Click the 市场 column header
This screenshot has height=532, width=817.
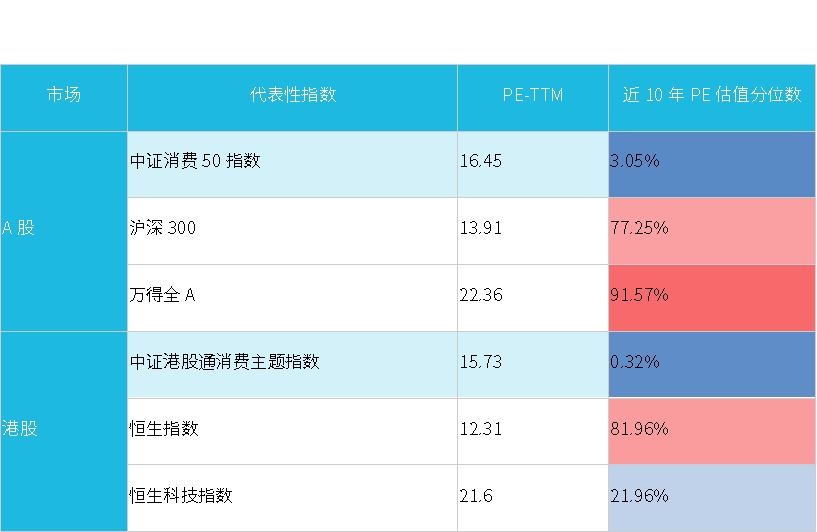coord(64,96)
